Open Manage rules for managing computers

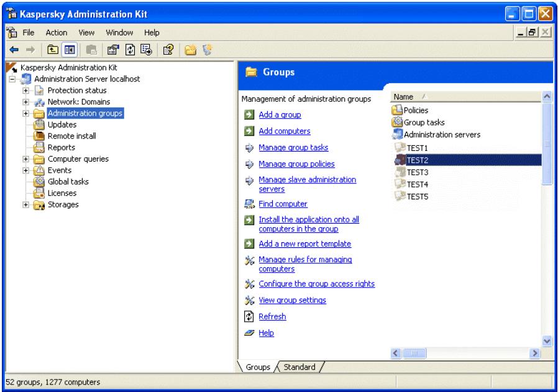305,264
